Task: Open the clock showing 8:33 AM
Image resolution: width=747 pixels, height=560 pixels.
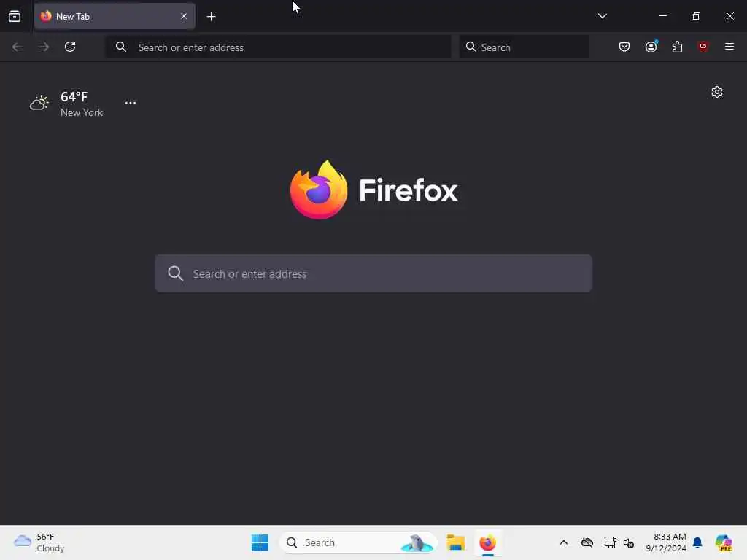Action: point(666,542)
